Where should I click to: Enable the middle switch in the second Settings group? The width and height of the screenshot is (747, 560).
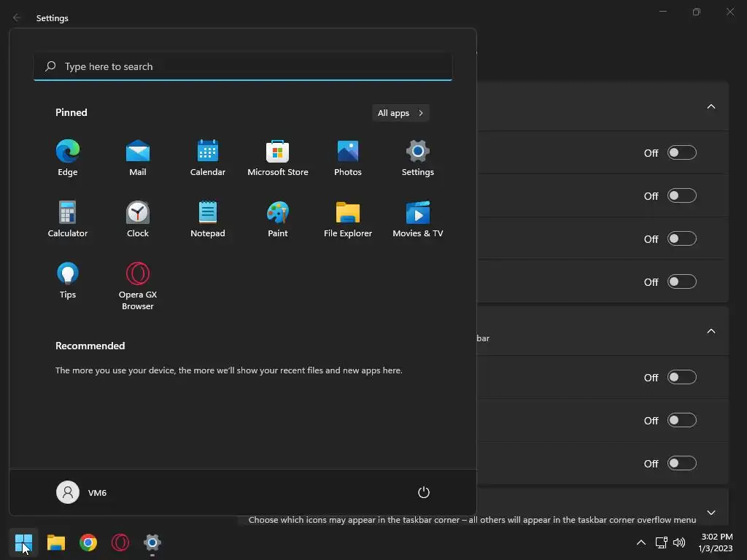point(682,421)
